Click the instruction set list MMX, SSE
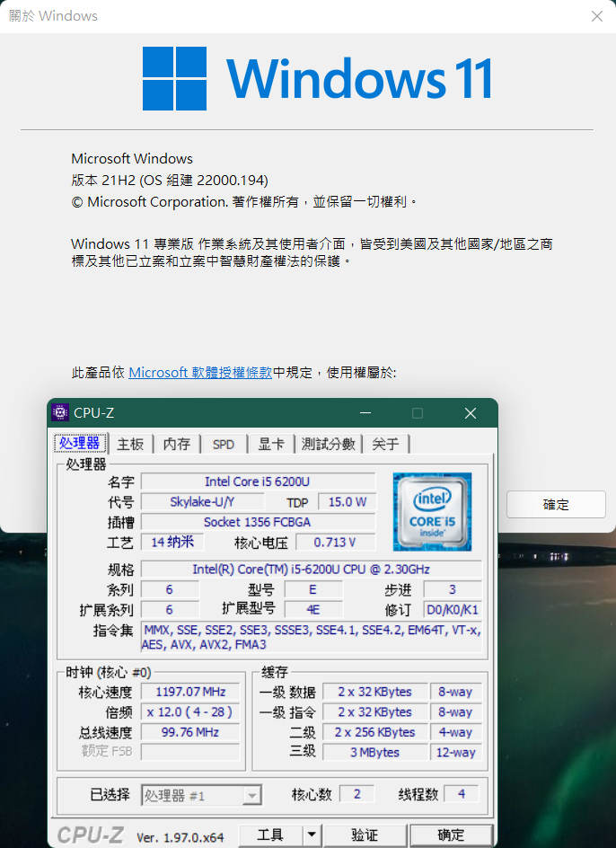Image resolution: width=616 pixels, height=848 pixels. [x=312, y=637]
